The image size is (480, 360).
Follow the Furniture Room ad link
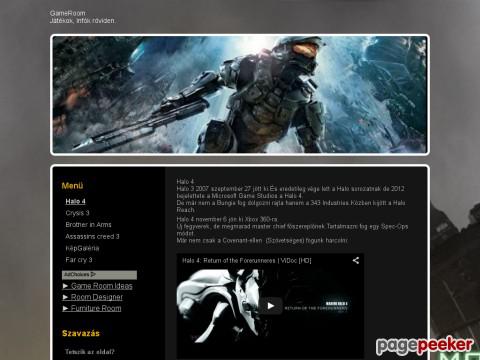[96, 308]
